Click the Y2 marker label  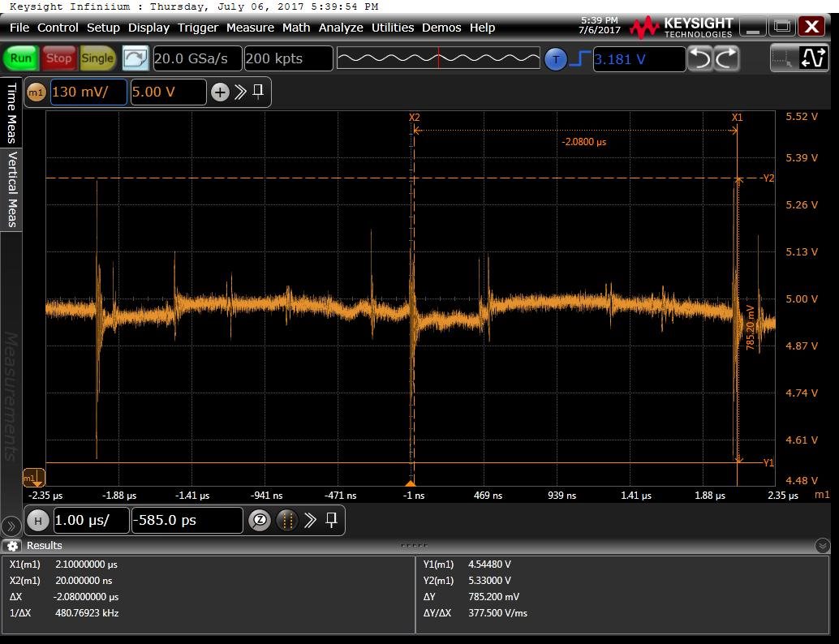coord(768,178)
